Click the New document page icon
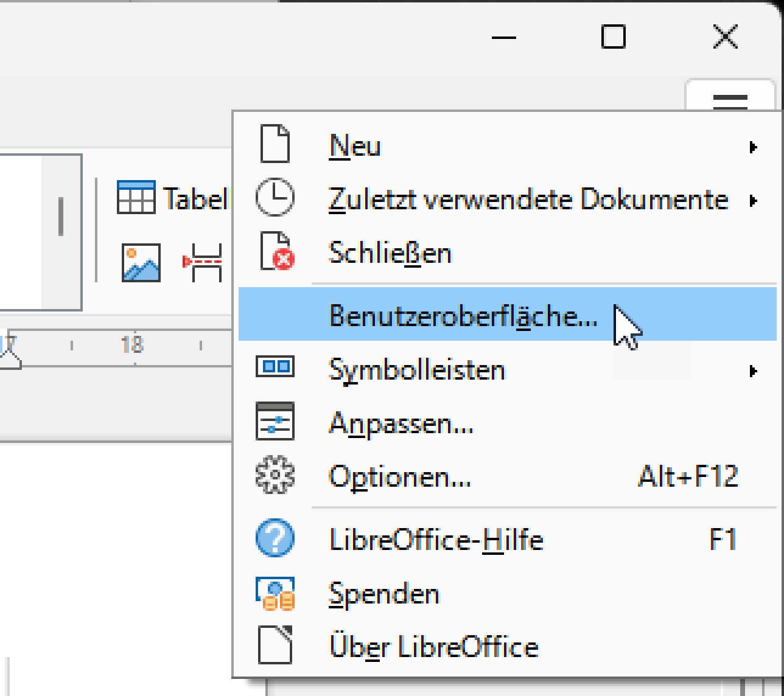The height and width of the screenshot is (696, 784). (x=275, y=145)
